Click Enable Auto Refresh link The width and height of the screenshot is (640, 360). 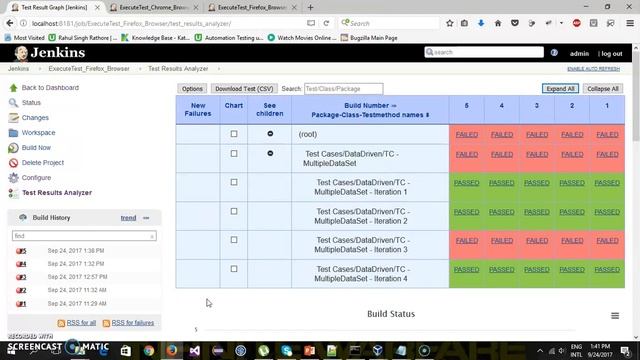pyautogui.click(x=593, y=69)
